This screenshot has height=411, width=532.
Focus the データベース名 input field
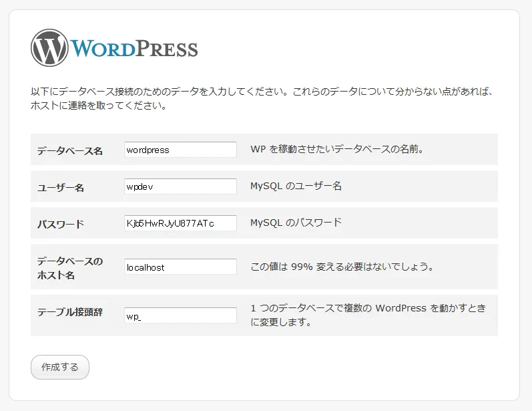(x=180, y=150)
